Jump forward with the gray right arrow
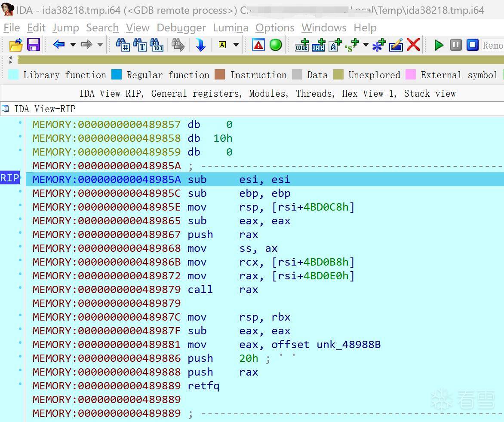 [86, 44]
